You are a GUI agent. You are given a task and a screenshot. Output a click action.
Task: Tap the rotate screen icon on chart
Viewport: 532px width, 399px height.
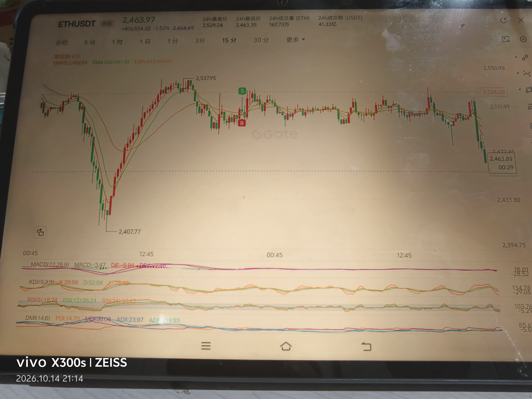[40, 232]
